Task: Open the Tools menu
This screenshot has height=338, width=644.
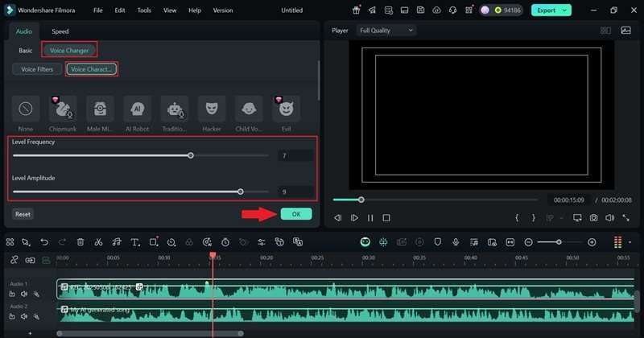Action: [x=144, y=10]
